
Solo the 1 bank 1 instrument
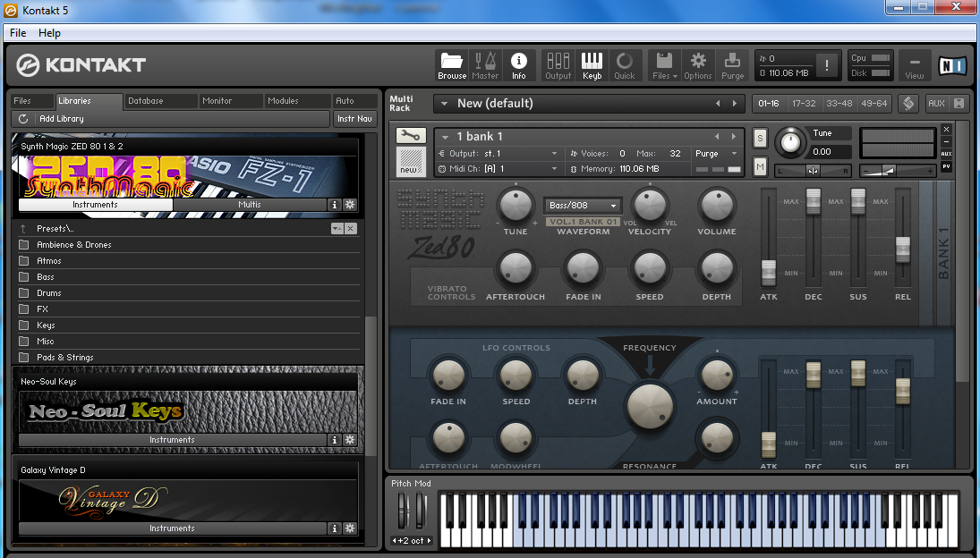(x=760, y=138)
